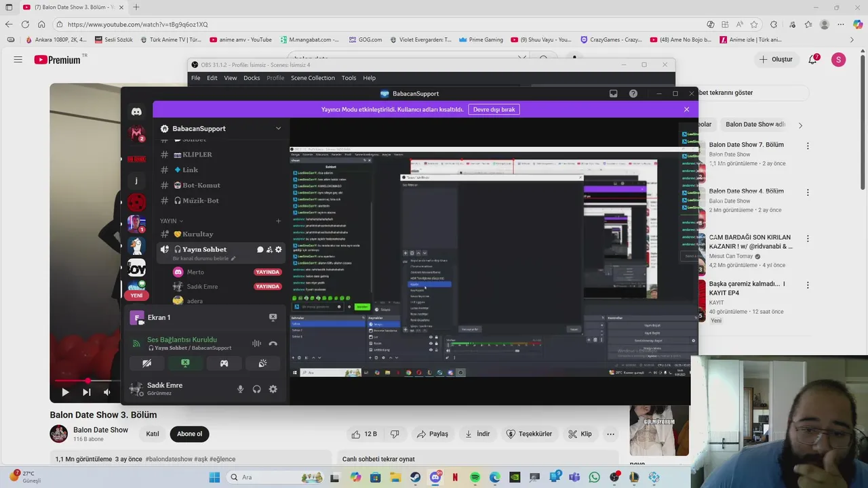This screenshot has width=868, height=488.
Task: Open chat bubble of Yayın Sohbet channel
Action: (260, 249)
